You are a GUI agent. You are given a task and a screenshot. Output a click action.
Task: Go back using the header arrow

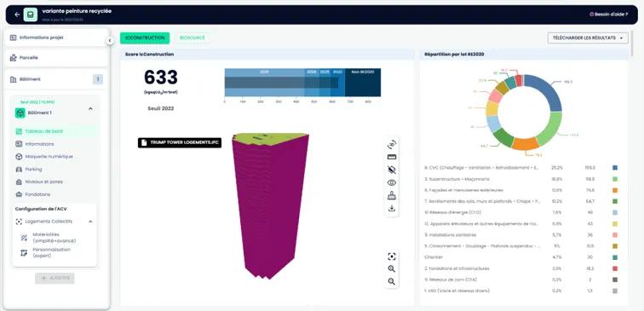[17, 14]
